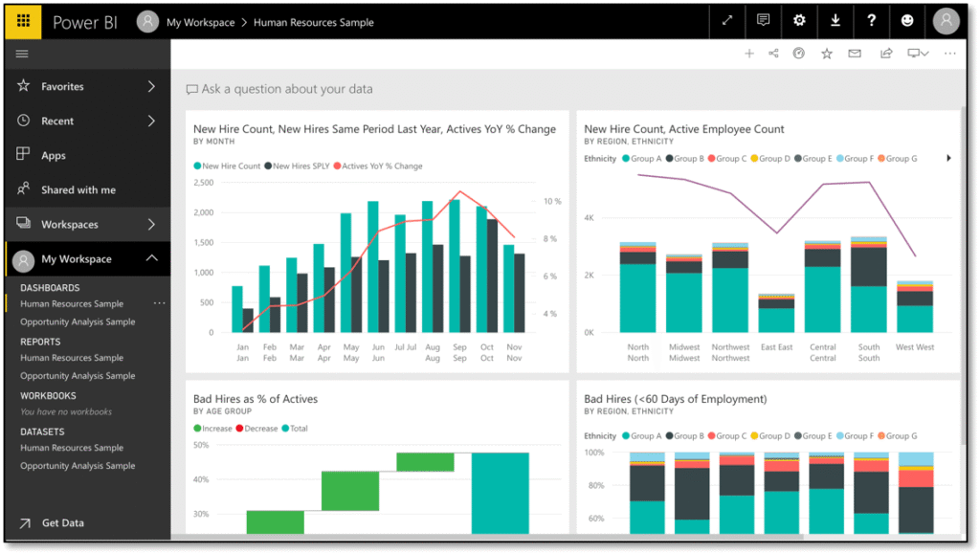This screenshot has height=553, width=980.
Task: Favorite this dashboard with the star icon
Action: (827, 54)
